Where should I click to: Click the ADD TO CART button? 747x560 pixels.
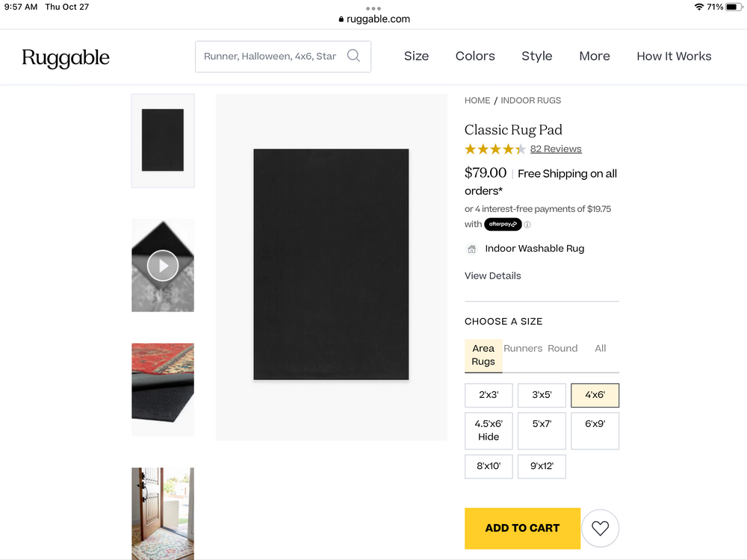point(523,528)
